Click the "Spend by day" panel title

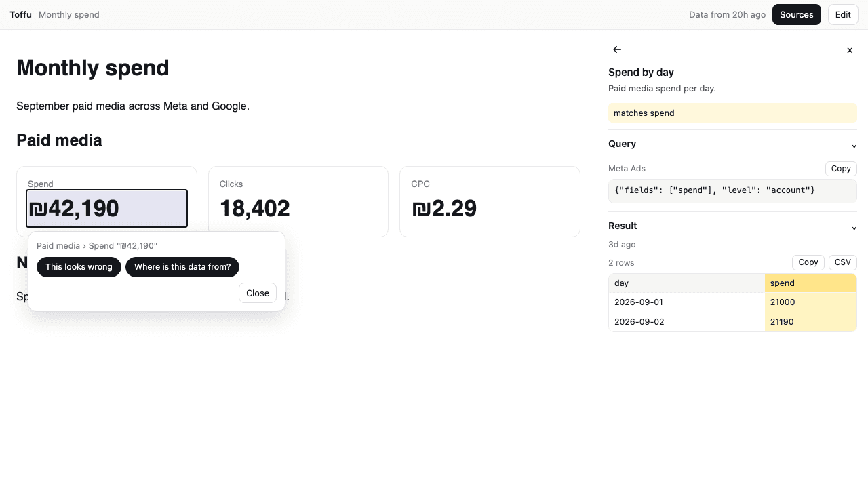coord(641,73)
